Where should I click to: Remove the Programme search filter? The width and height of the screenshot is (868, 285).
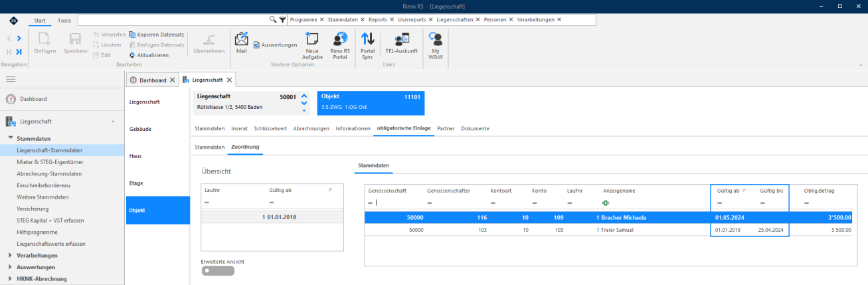click(322, 19)
